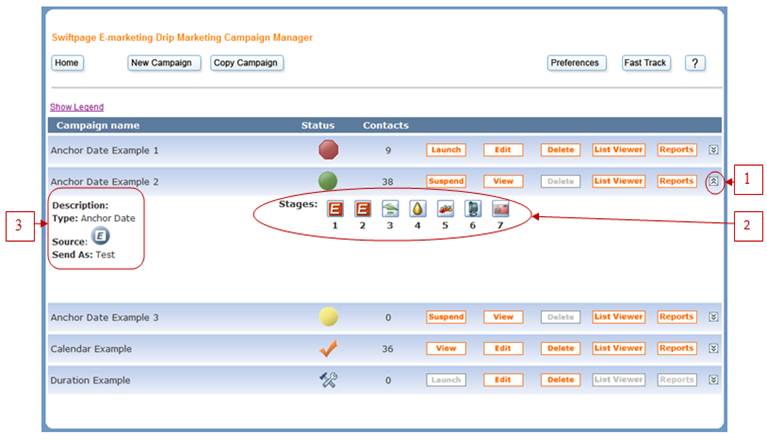
Task: Open stage 3 template thumbnail icon
Action: tap(390, 209)
